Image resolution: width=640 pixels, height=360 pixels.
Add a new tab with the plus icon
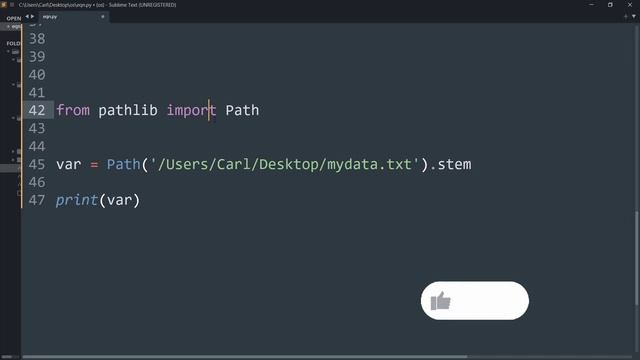tap(625, 17)
